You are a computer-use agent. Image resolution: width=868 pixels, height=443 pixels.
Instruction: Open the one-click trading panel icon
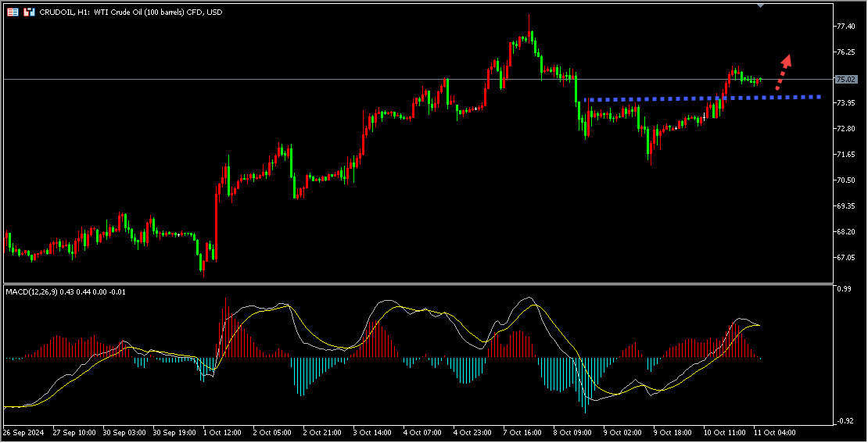coord(13,12)
